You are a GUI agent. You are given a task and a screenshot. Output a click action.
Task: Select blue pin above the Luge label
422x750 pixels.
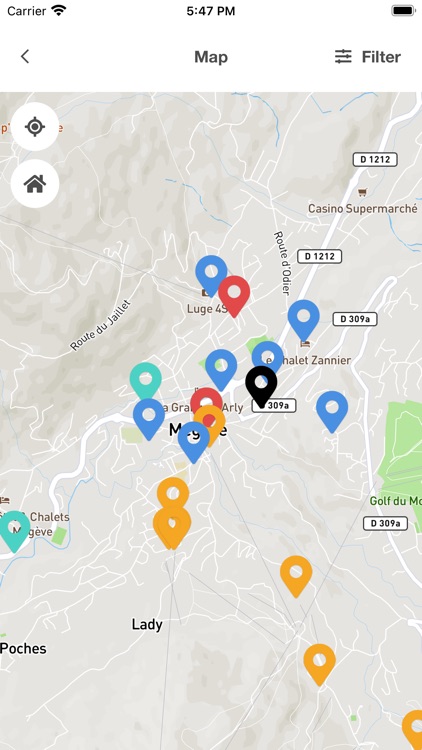211,274
